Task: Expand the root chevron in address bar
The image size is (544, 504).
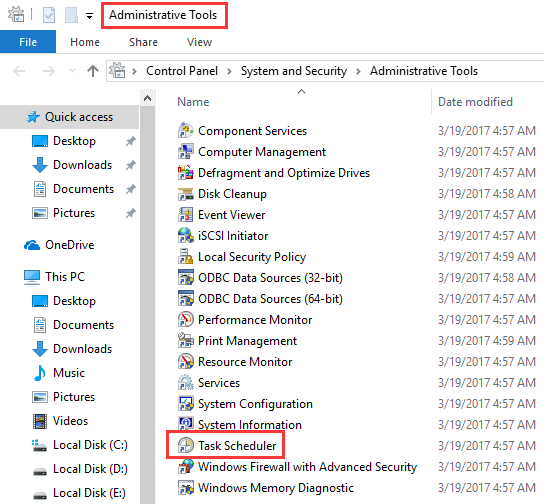Action: tap(135, 71)
